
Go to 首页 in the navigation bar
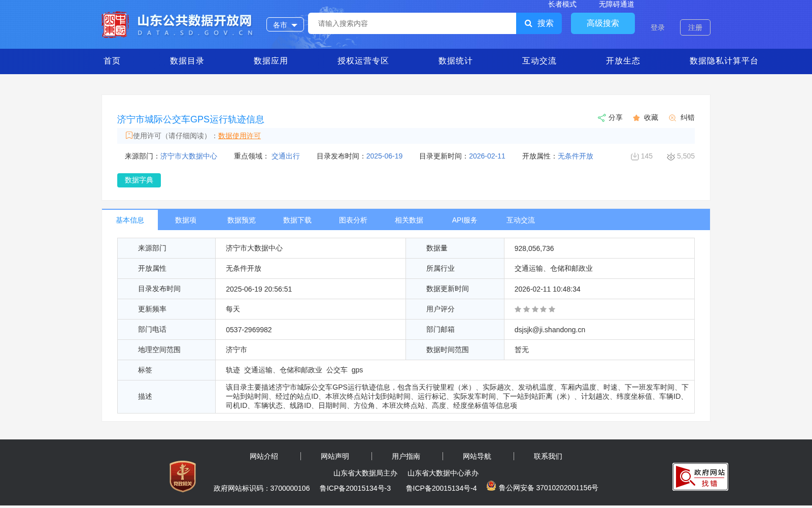pyautogui.click(x=112, y=61)
